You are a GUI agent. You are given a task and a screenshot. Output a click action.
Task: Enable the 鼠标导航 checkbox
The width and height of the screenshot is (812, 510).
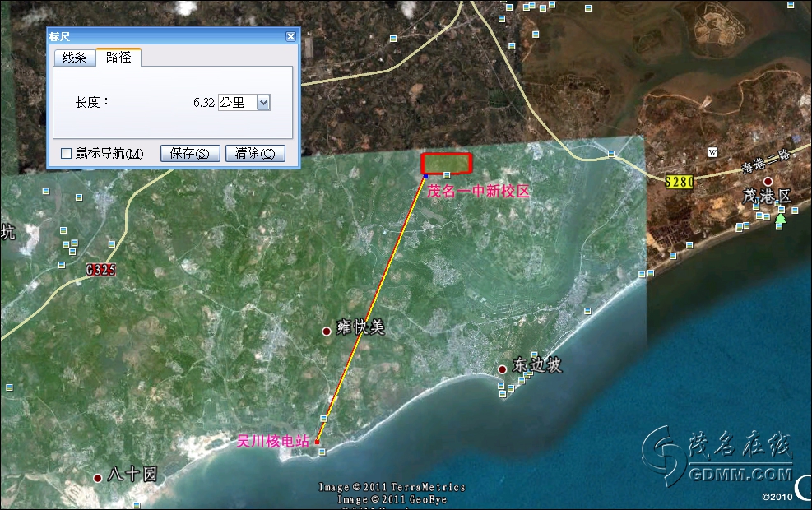click(x=67, y=154)
